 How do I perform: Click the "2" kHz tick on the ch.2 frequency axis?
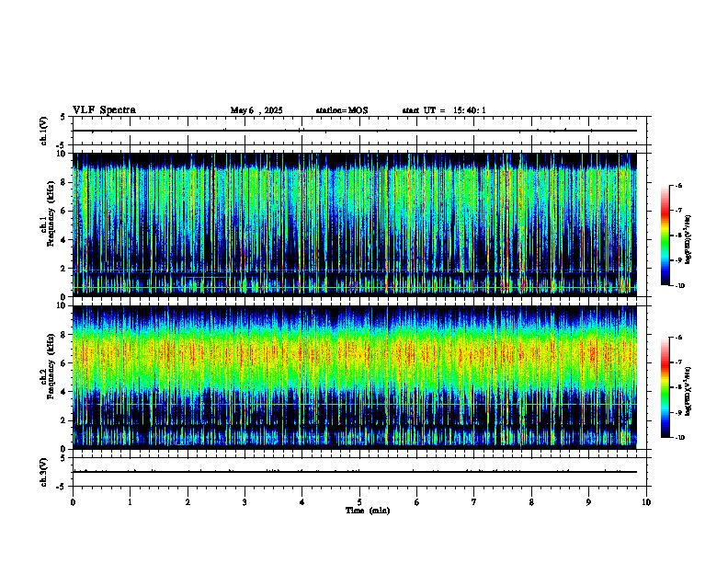pyautogui.click(x=64, y=420)
